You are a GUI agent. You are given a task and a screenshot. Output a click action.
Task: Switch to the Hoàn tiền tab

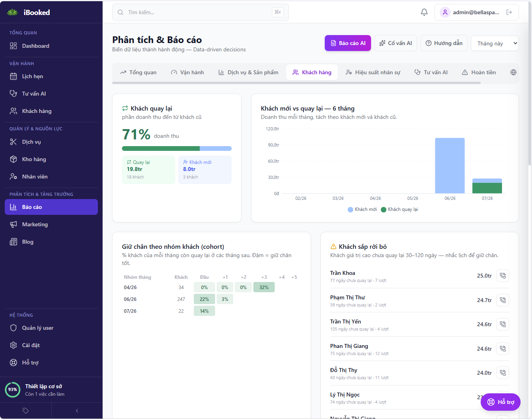(479, 72)
